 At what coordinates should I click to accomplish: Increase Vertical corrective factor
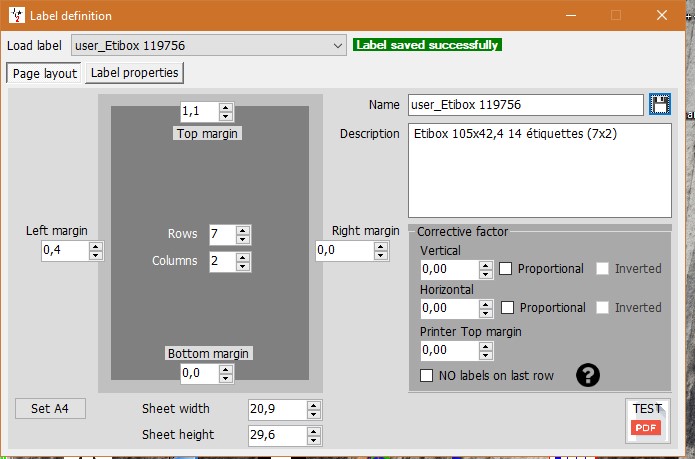pos(486,265)
